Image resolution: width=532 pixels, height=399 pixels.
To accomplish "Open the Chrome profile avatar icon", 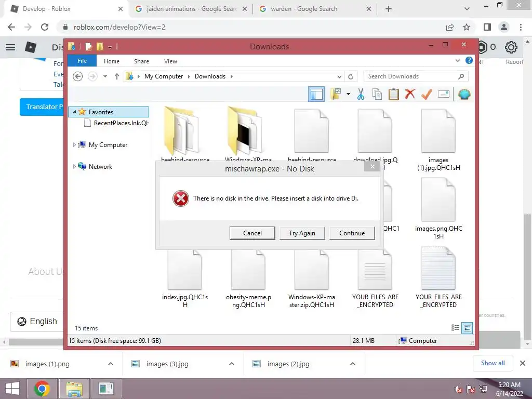I will coord(504,27).
